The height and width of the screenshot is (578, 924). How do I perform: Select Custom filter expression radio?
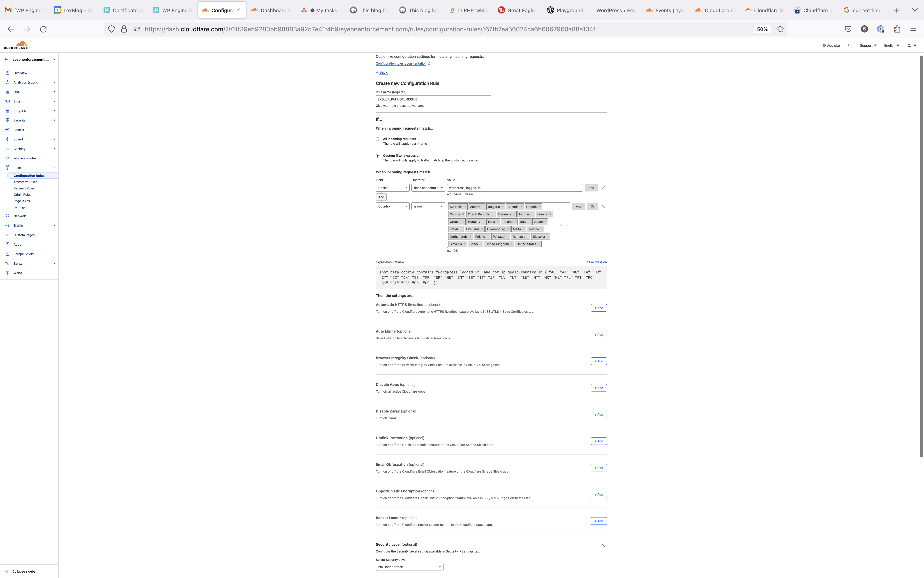pyautogui.click(x=378, y=156)
